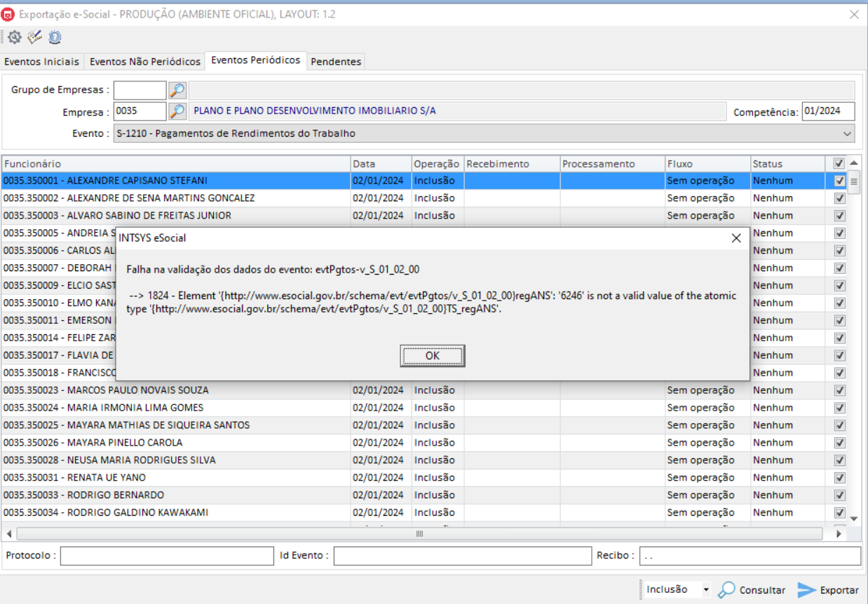Click the Processamento column header

[612, 163]
